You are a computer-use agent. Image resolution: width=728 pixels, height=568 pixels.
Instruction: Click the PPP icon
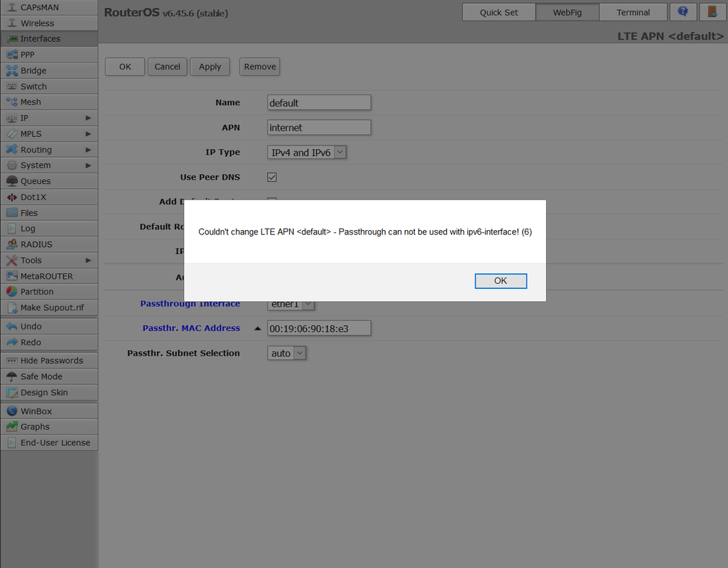point(12,55)
